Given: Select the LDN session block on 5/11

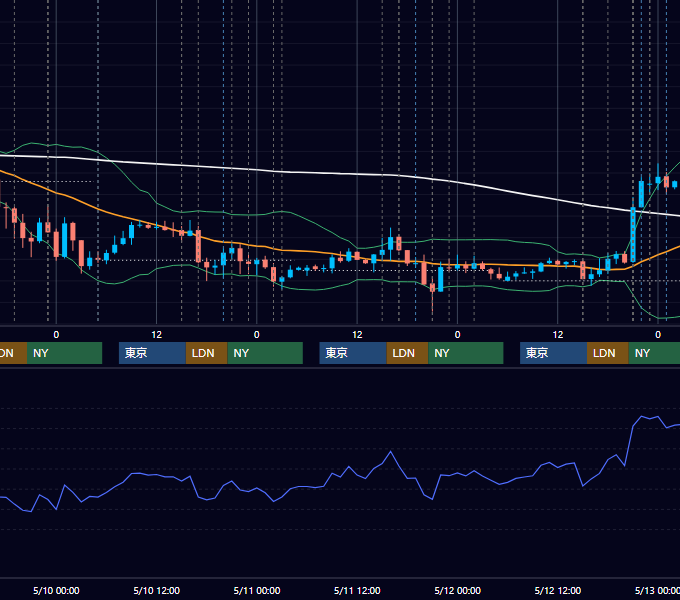Looking at the screenshot, I should tap(408, 353).
